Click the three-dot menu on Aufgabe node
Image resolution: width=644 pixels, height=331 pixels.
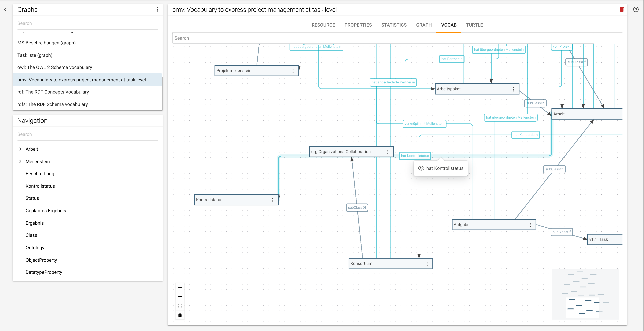[530, 224]
